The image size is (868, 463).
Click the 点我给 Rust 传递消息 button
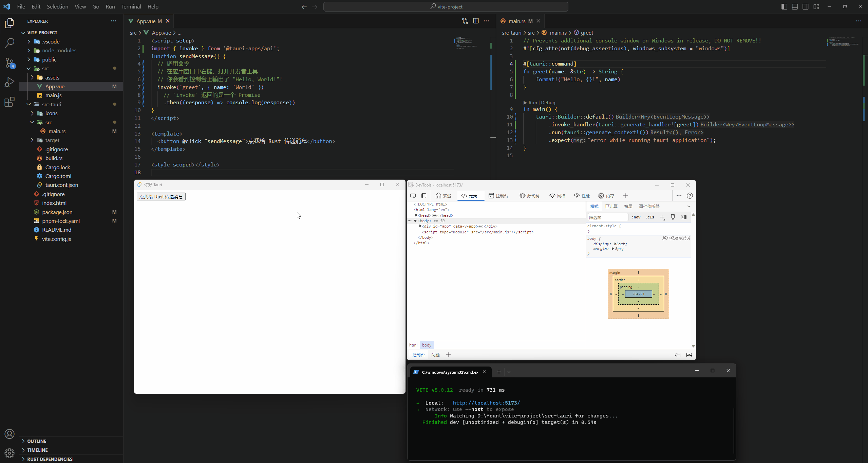pos(161,196)
